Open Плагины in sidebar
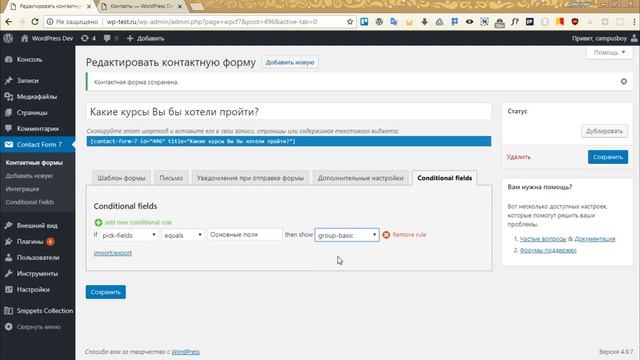The image size is (640, 360). (x=30, y=242)
